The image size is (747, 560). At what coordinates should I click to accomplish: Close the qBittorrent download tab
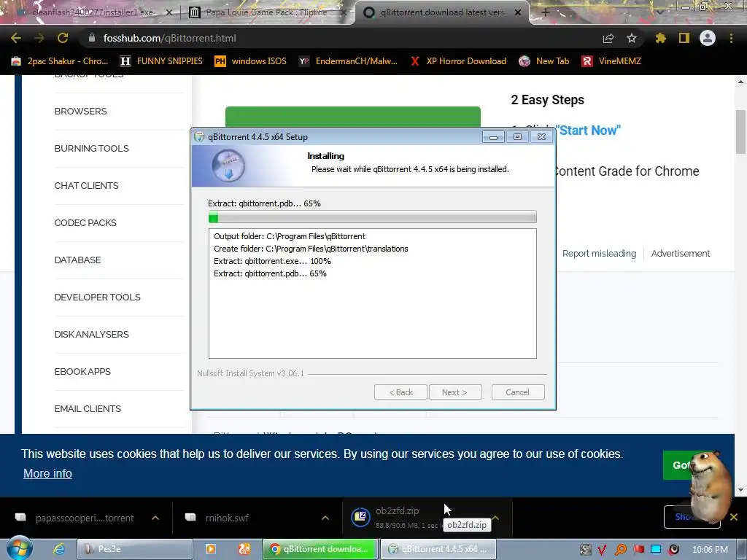518,13
